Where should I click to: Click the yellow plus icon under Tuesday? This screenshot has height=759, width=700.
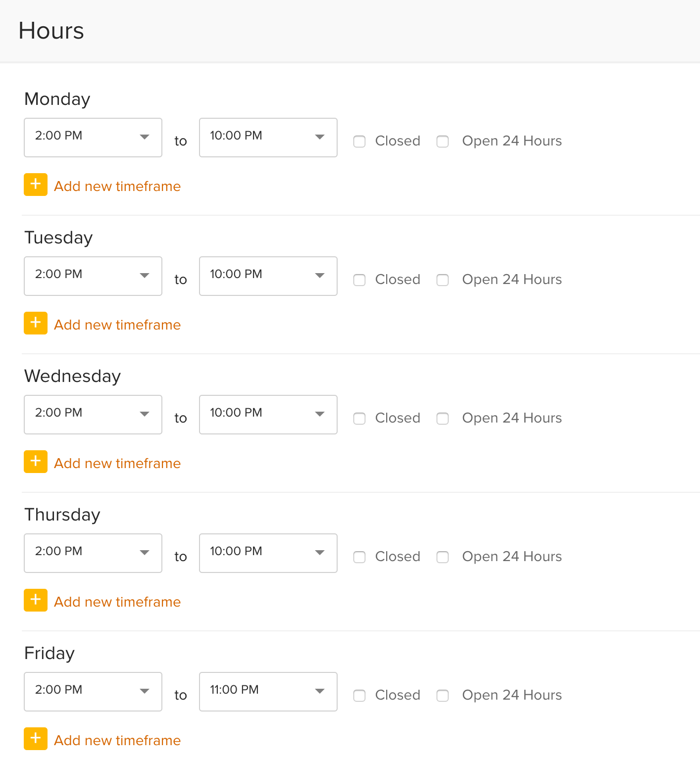[x=36, y=323]
